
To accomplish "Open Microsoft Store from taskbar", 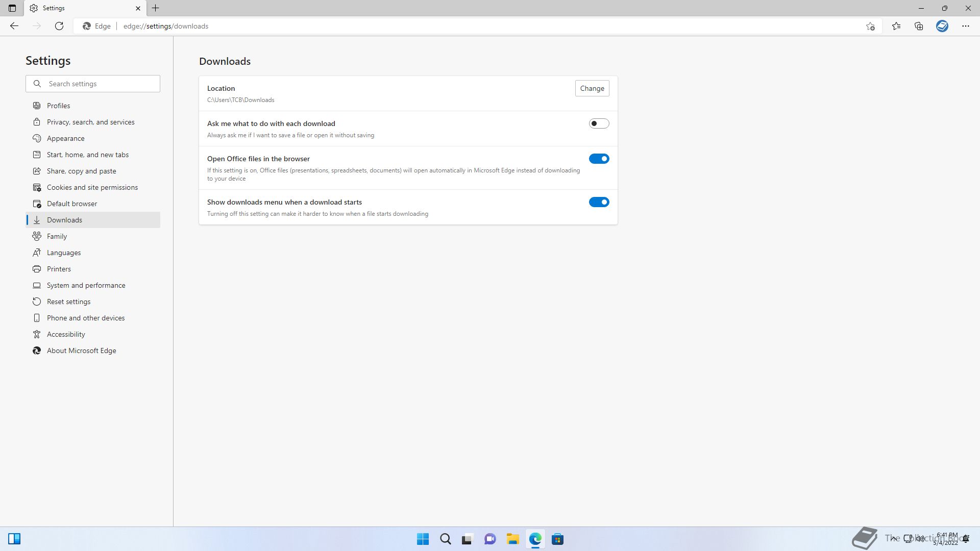I will (557, 539).
